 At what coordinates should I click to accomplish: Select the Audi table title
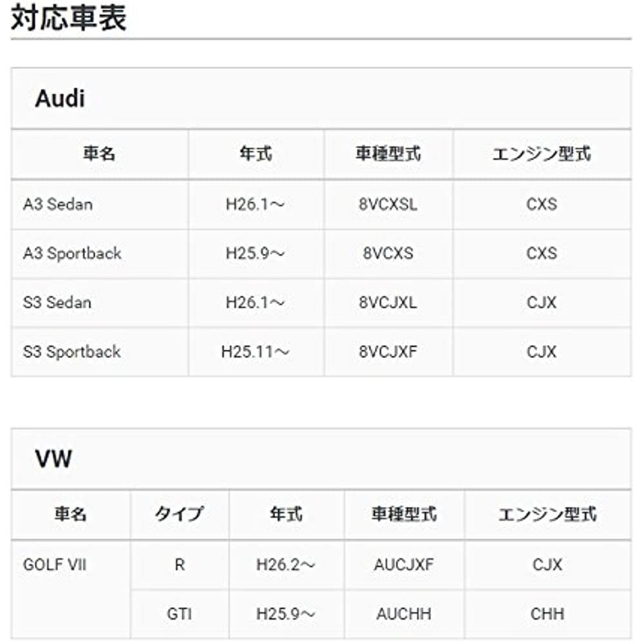click(60, 99)
